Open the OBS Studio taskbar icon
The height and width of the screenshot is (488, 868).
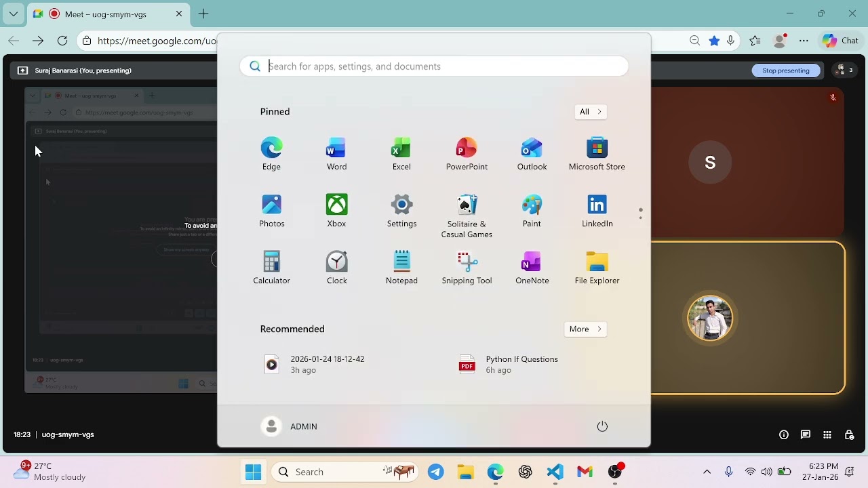tap(615, 472)
